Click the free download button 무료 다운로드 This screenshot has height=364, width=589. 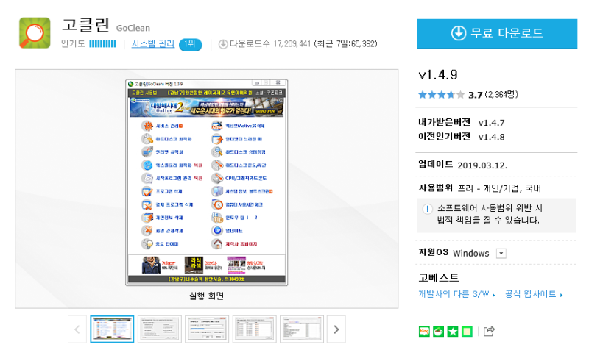click(496, 34)
